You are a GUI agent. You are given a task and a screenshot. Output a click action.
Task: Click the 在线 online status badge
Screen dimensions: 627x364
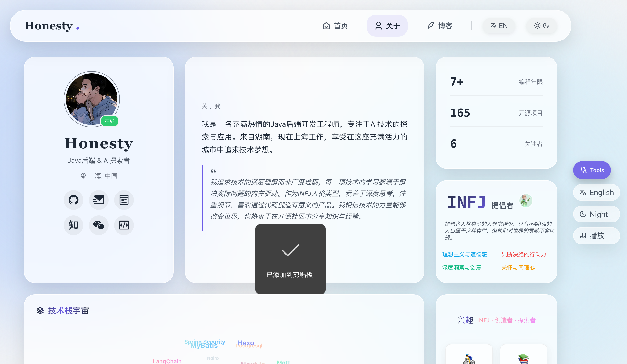click(x=109, y=121)
